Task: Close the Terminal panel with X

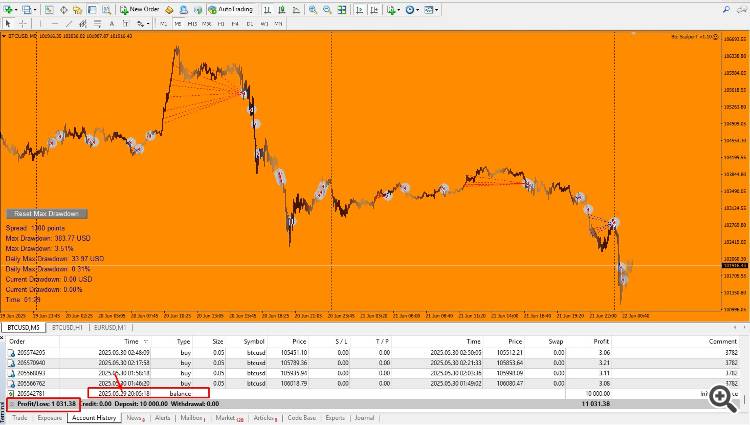Action: pyautogui.click(x=2, y=338)
